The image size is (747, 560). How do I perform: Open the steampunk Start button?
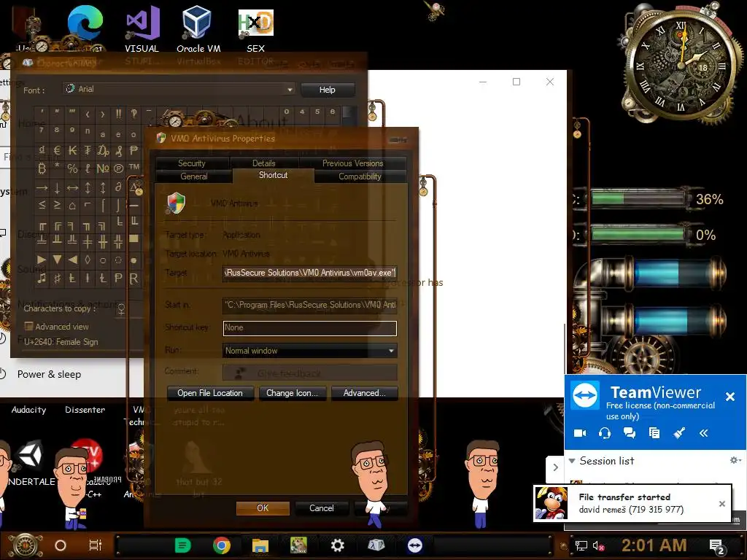[25, 545]
